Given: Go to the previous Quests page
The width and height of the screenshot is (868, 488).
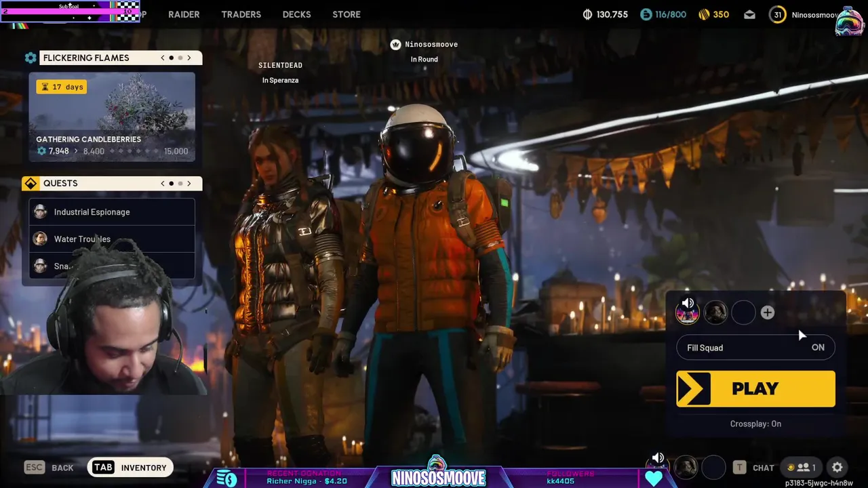Looking at the screenshot, I should coord(163,183).
